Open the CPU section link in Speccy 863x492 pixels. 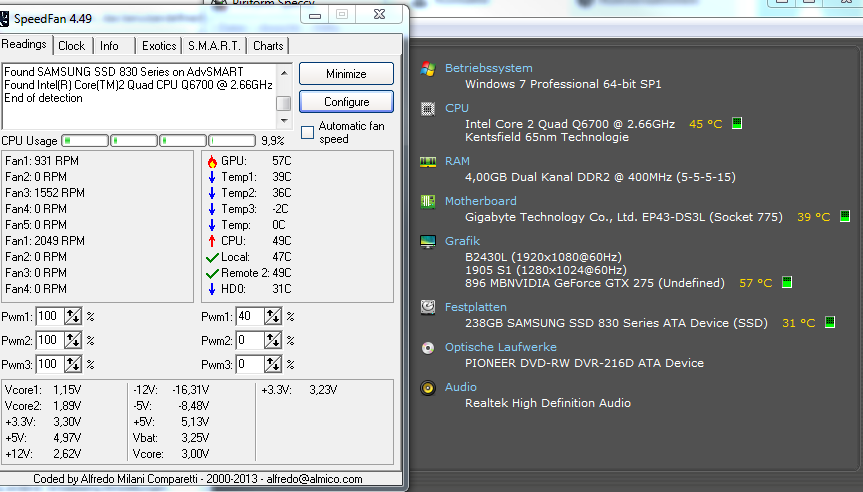point(457,108)
